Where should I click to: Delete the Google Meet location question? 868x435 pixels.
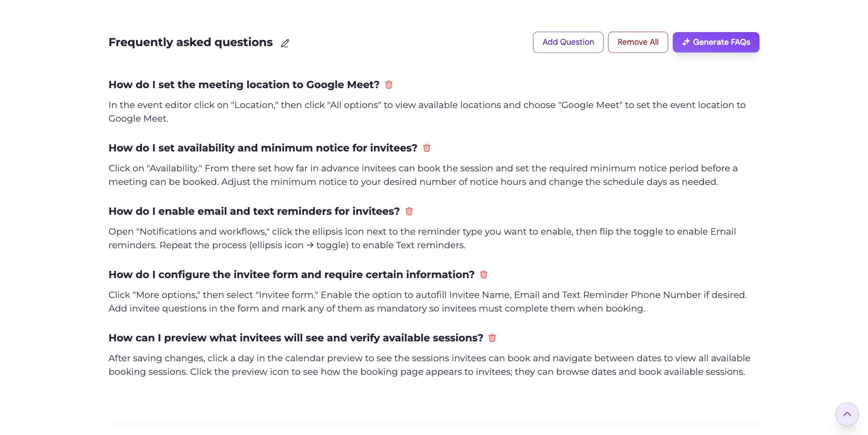click(389, 85)
